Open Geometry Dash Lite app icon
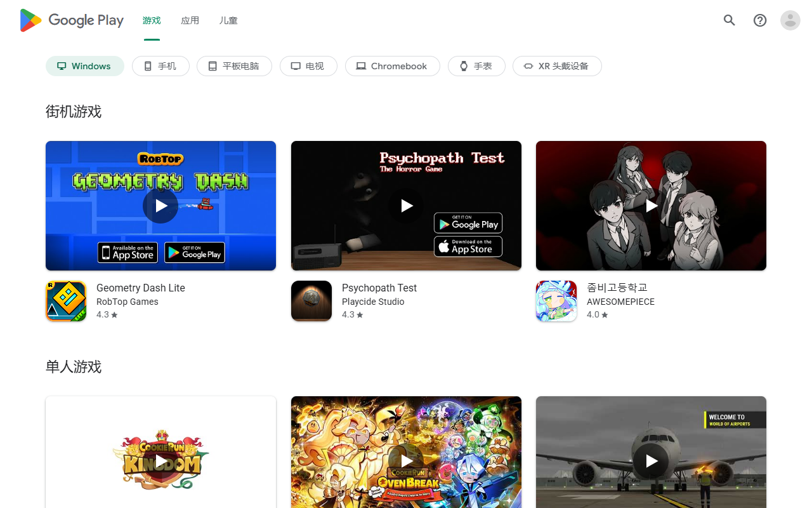 point(66,301)
